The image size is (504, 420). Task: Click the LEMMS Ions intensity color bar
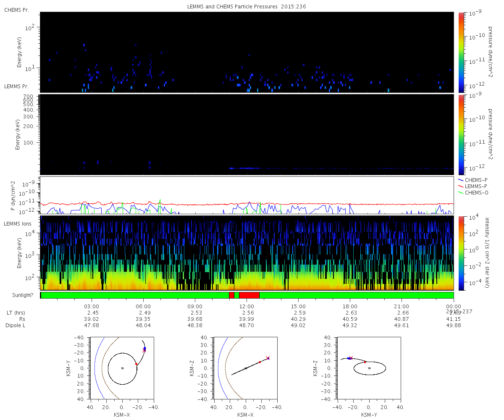[461, 253]
